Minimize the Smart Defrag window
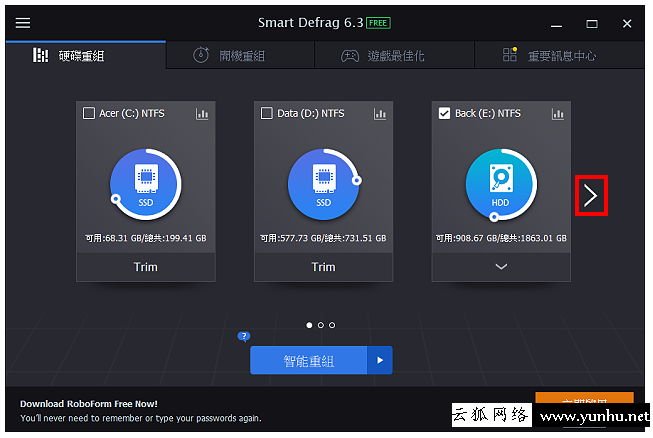 [556, 24]
